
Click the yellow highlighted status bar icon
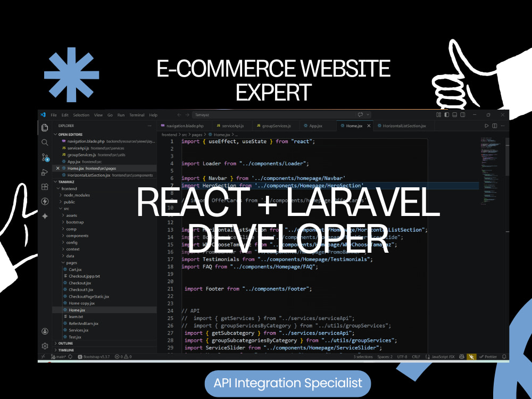471,356
